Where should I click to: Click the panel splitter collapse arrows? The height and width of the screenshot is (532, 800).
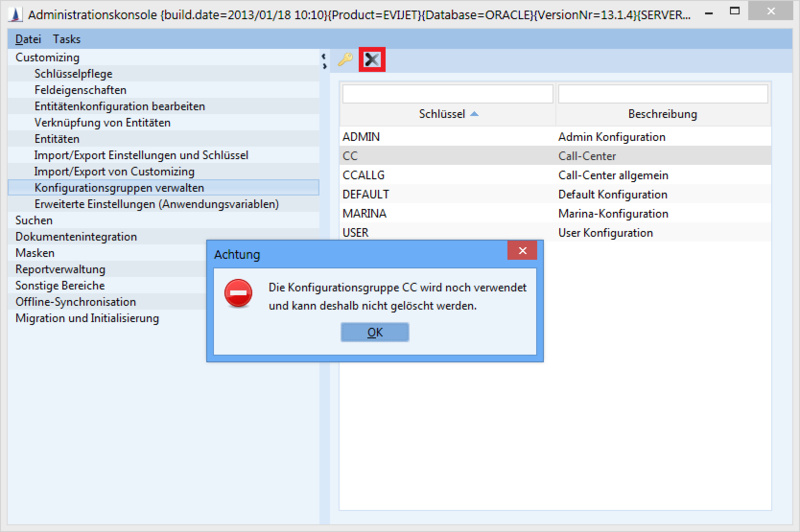pos(324,62)
